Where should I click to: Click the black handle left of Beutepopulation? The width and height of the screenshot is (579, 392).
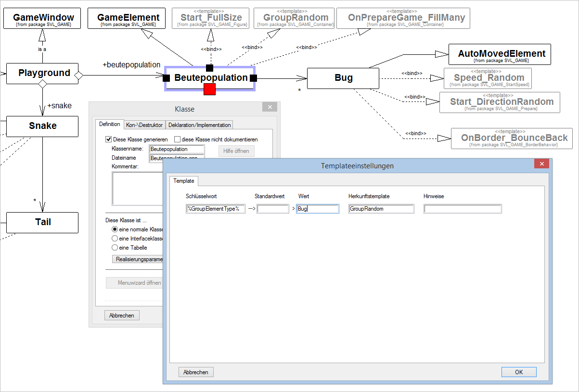[x=166, y=78]
